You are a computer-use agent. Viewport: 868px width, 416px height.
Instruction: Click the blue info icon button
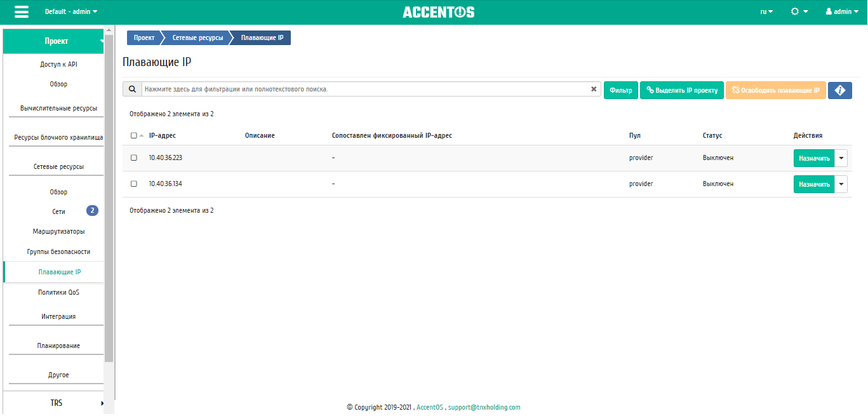pyautogui.click(x=839, y=90)
